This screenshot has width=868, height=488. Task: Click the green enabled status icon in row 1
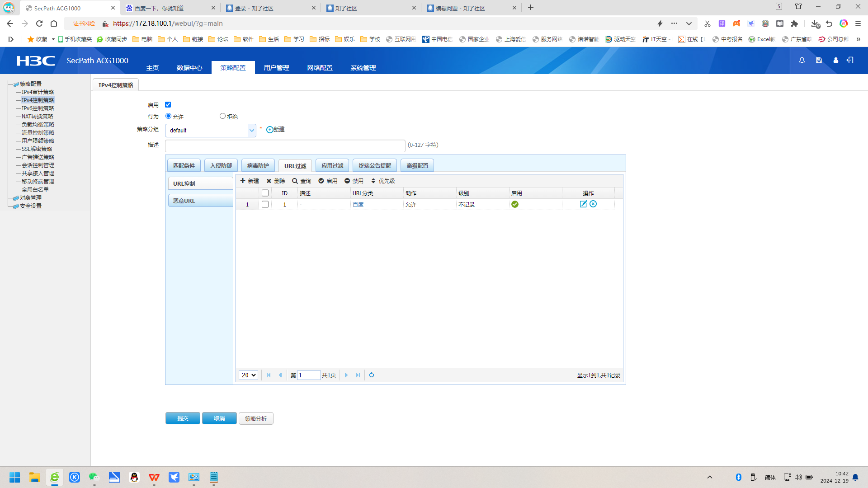click(x=515, y=204)
